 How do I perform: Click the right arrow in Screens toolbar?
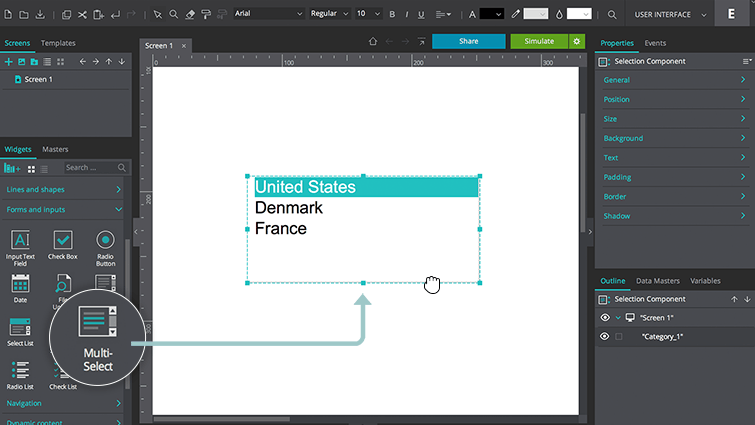pos(96,62)
